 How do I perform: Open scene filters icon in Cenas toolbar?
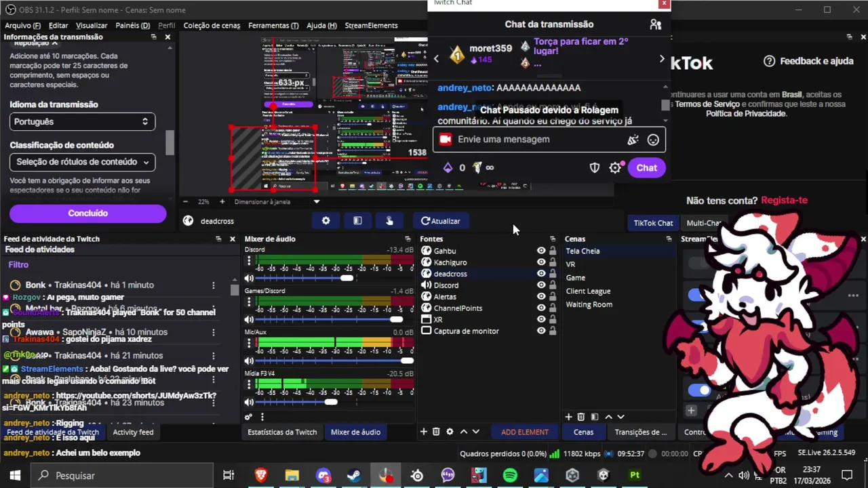[x=595, y=417]
